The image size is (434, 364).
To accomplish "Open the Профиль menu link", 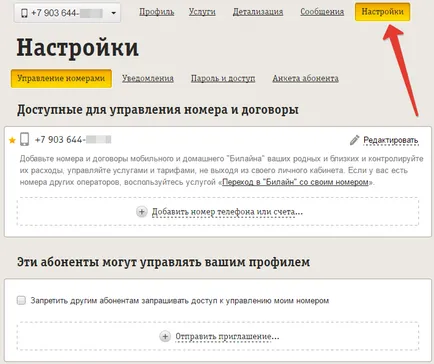I will (157, 12).
